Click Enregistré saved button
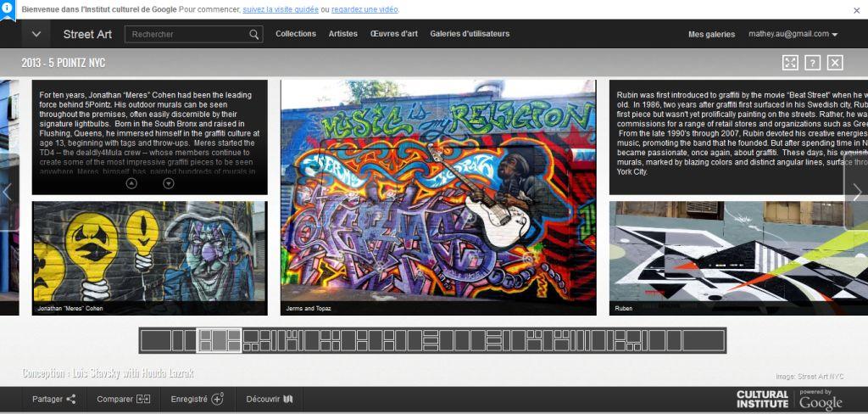The height and width of the screenshot is (414, 868). tap(198, 399)
